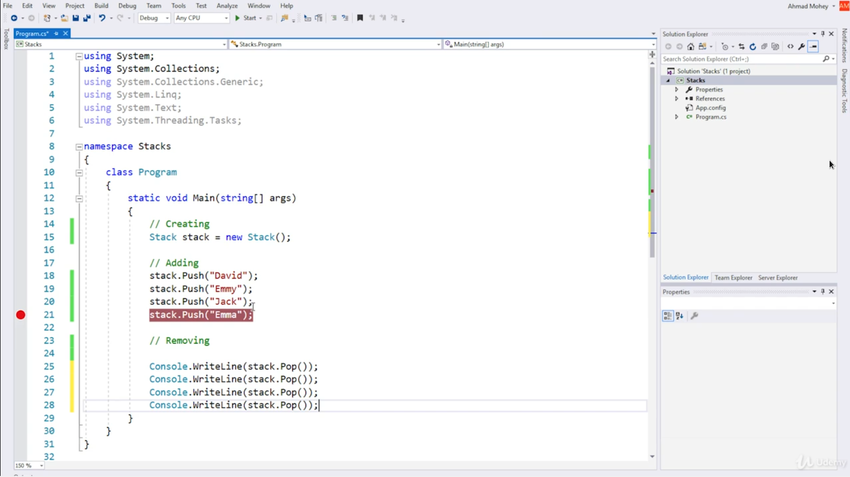Screen dimensions: 850x477
Task: Open the Analyze menu
Action: pos(227,6)
